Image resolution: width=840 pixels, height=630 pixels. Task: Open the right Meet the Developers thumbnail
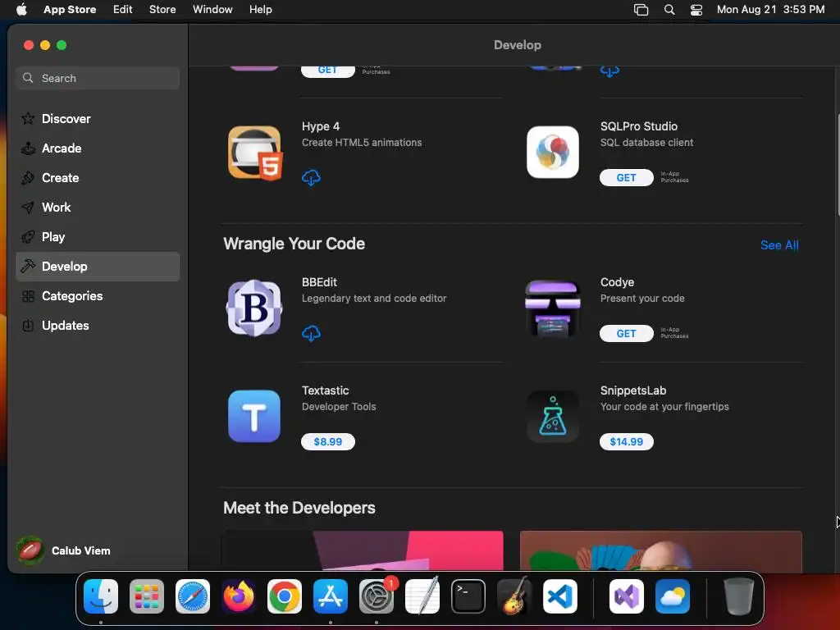coord(661,550)
